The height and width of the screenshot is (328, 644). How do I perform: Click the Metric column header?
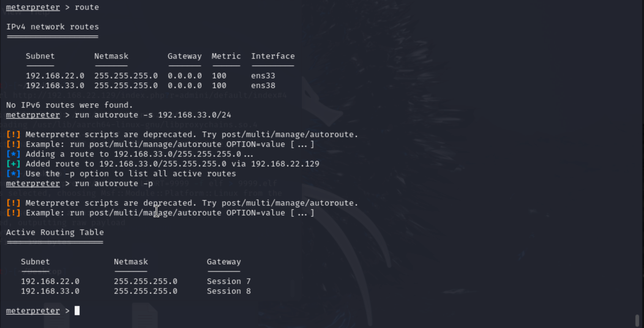(x=226, y=56)
